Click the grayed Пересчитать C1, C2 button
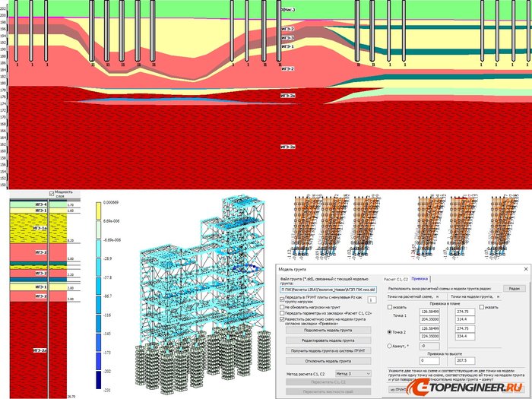Screen dimensions: 532x399 tap(328, 382)
